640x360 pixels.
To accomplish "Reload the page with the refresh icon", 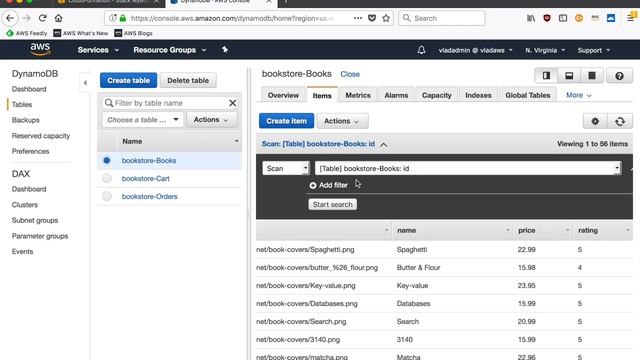I will click(42, 18).
